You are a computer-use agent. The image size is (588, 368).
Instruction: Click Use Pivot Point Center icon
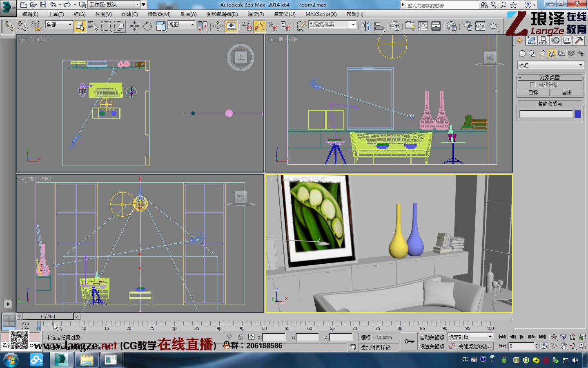(203, 26)
